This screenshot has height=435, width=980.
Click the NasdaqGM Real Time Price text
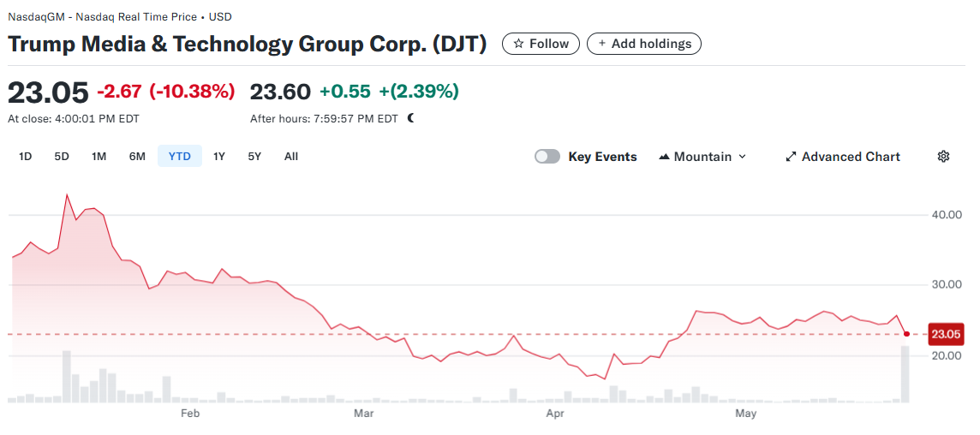[119, 17]
